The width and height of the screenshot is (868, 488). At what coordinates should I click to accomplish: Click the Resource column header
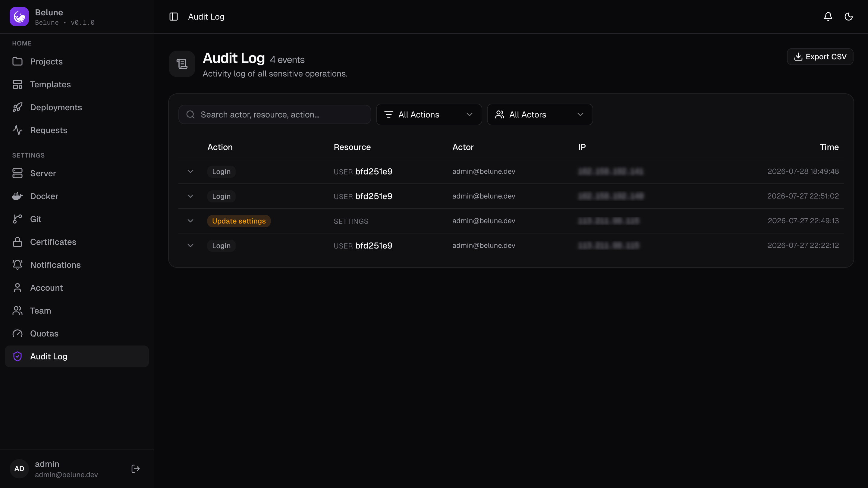(x=352, y=147)
